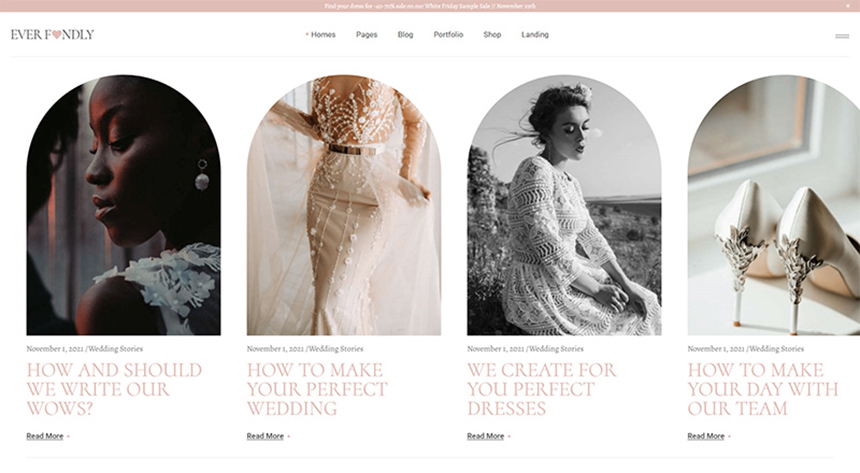Click the Ever Fondly heart logo
The image size is (860, 473).
point(52,35)
